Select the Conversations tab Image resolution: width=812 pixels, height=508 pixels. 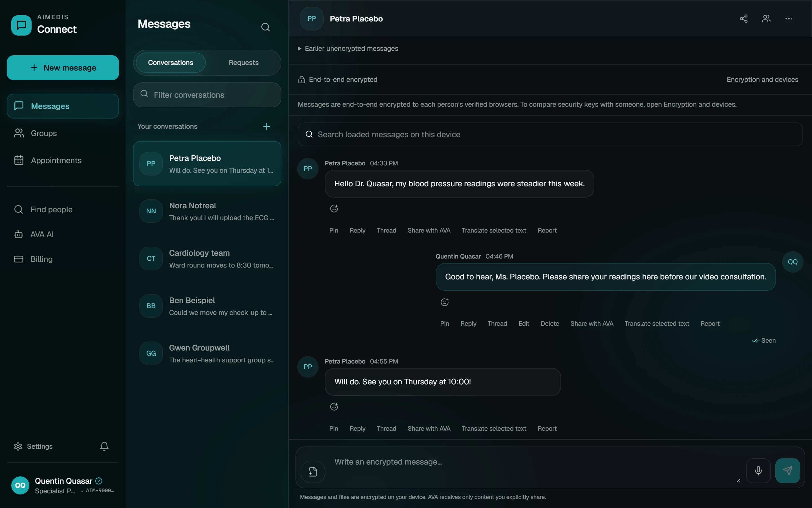coord(171,62)
